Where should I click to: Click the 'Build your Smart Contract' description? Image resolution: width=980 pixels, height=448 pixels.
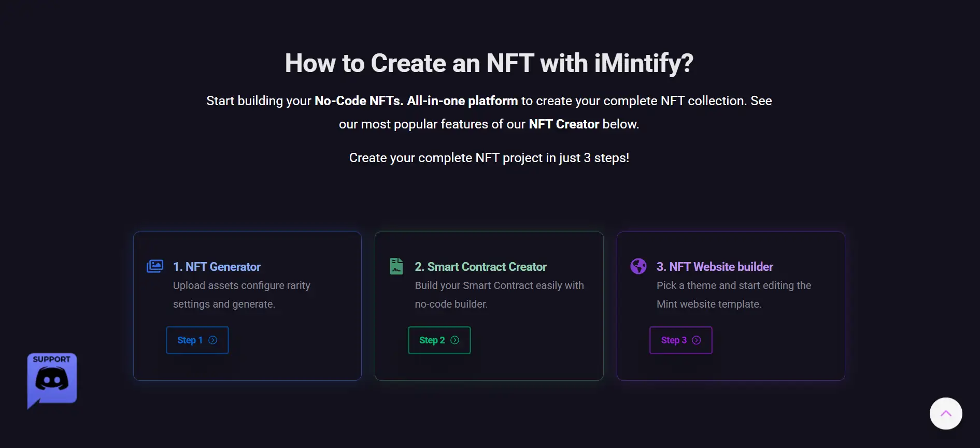499,285
